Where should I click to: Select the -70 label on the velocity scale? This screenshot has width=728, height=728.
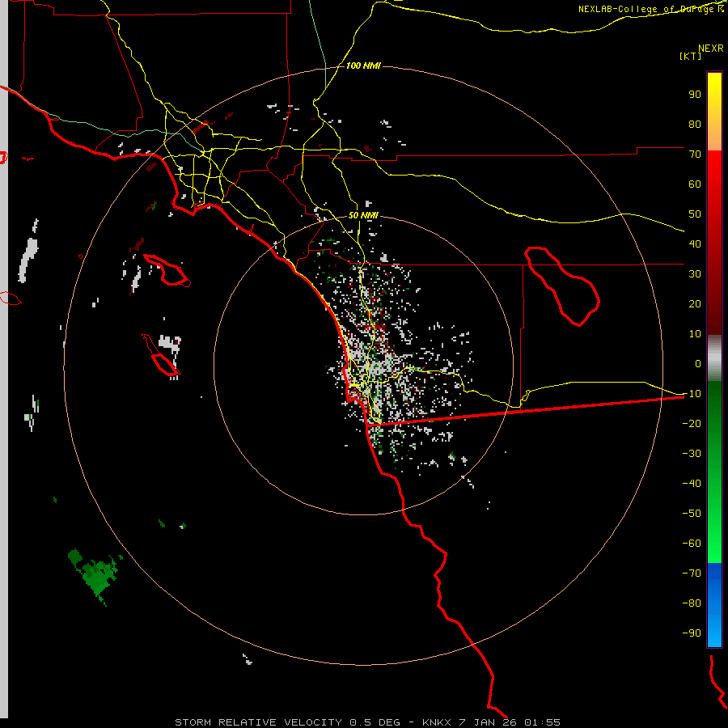692,574
